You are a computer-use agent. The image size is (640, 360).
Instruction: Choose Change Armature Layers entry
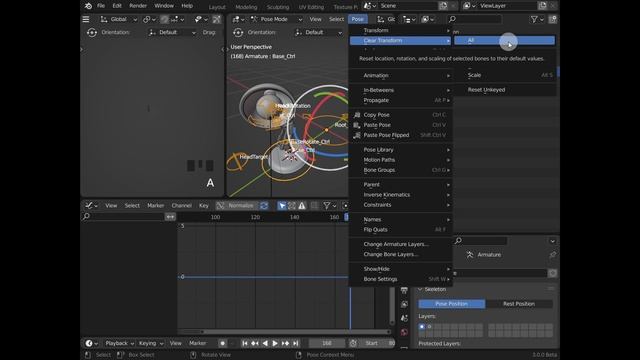pos(400,244)
